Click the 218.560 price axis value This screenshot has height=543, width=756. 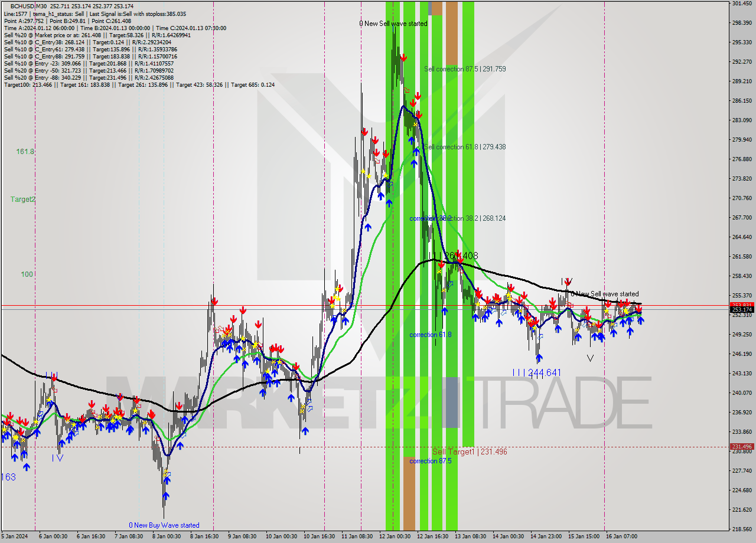pos(742,529)
